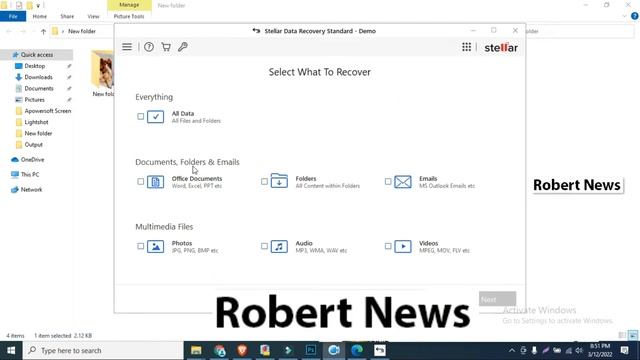The width and height of the screenshot is (640, 360).
Task: Click the Next button
Action: [x=497, y=299]
